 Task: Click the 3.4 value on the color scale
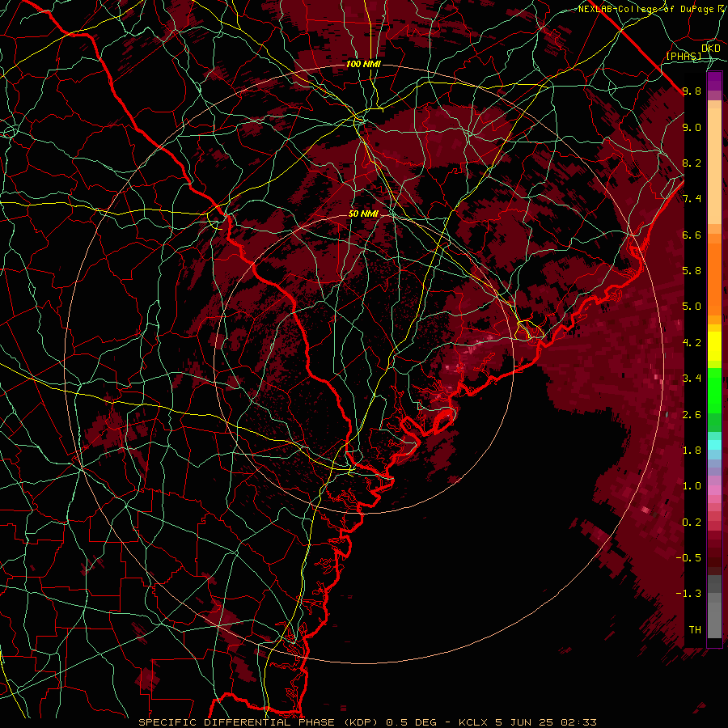(692, 379)
